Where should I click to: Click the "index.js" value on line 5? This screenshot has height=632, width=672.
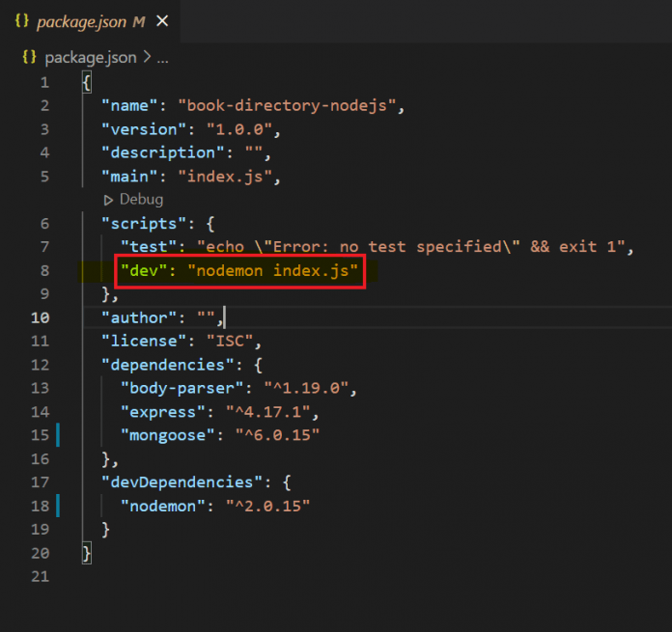tap(225, 177)
